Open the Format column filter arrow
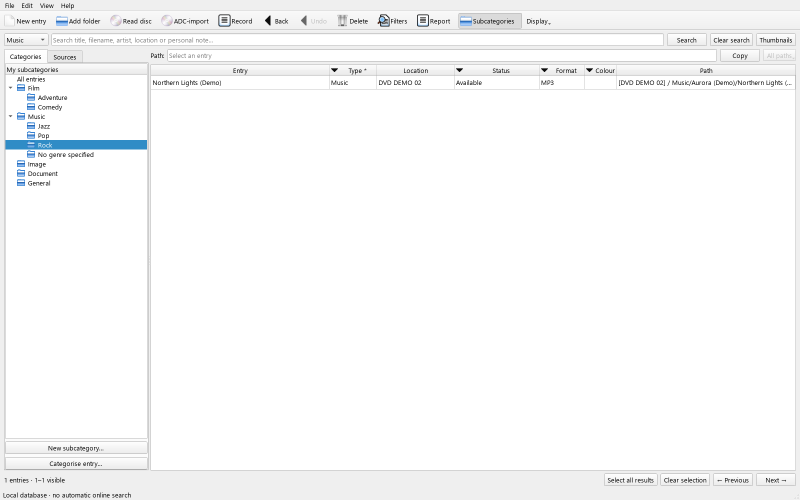 pos(544,70)
